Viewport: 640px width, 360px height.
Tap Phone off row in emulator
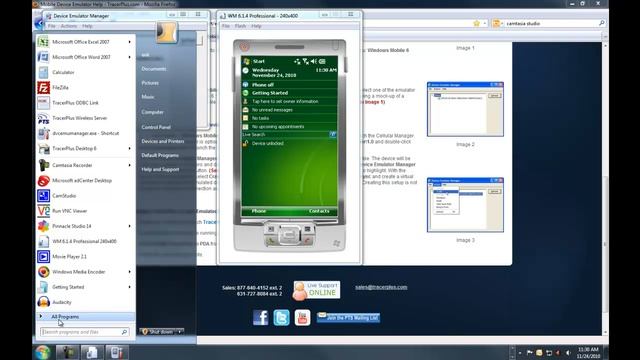[x=289, y=85]
